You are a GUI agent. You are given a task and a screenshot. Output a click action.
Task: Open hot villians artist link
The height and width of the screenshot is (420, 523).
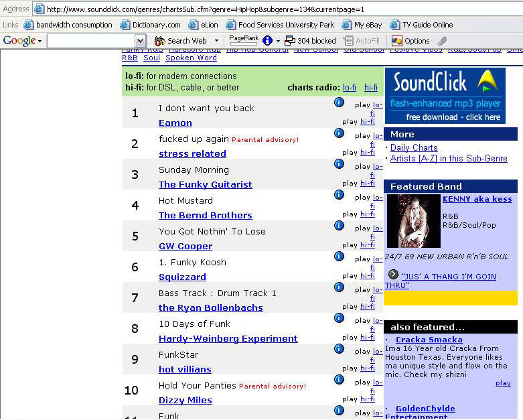185,369
